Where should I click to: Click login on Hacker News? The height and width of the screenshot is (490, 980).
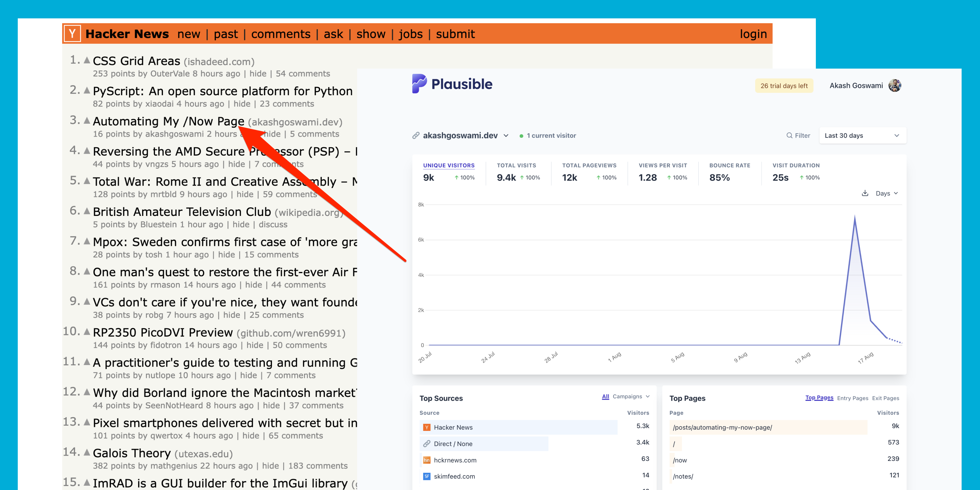(753, 34)
